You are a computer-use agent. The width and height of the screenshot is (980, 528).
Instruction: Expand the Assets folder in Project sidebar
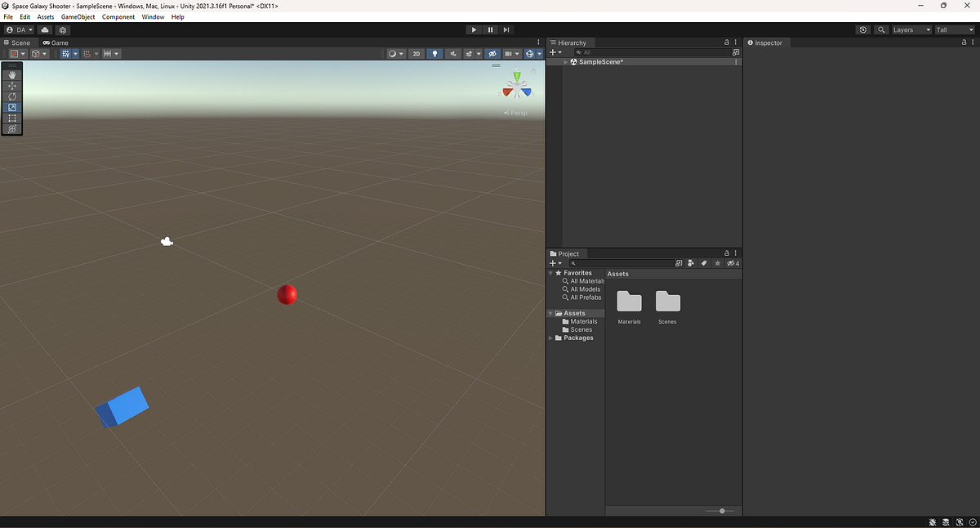(550, 312)
